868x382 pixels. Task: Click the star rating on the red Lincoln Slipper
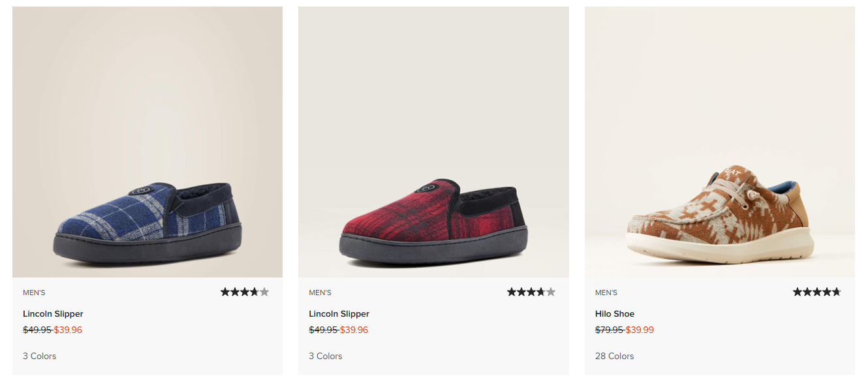click(531, 291)
